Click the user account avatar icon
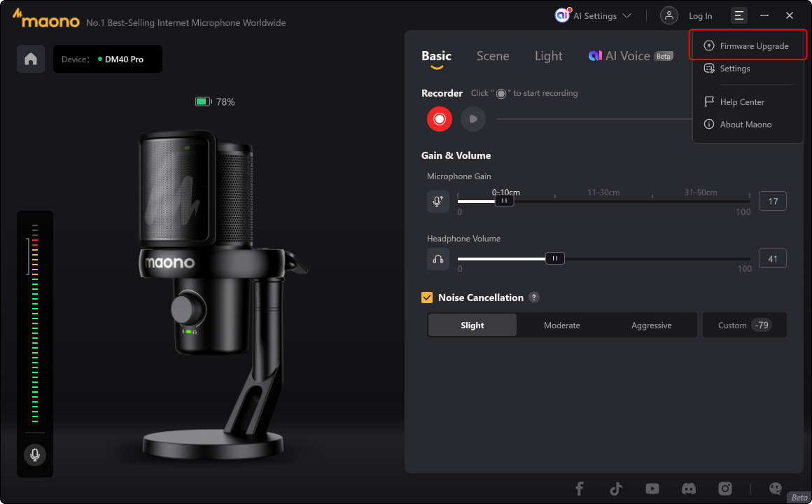 coord(669,15)
